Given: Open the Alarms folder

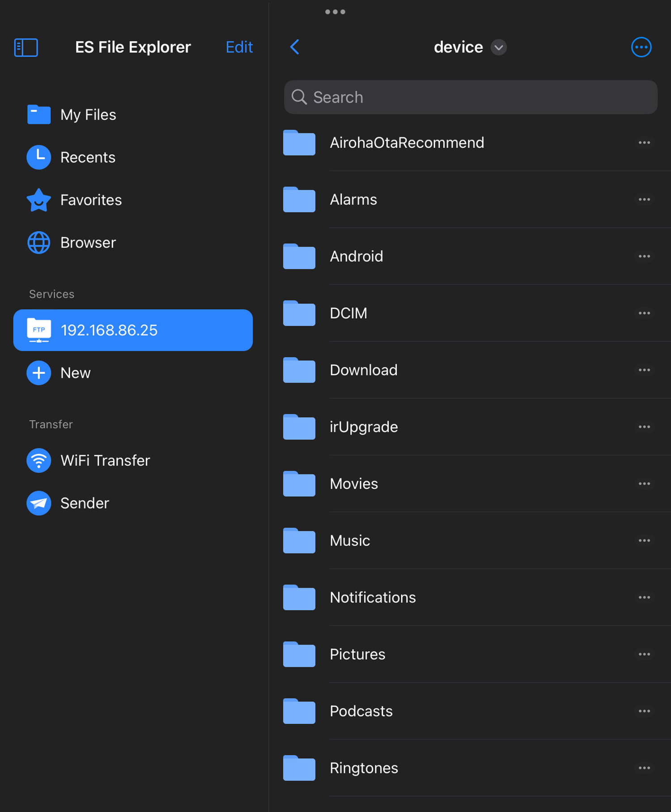Looking at the screenshot, I should [470, 200].
